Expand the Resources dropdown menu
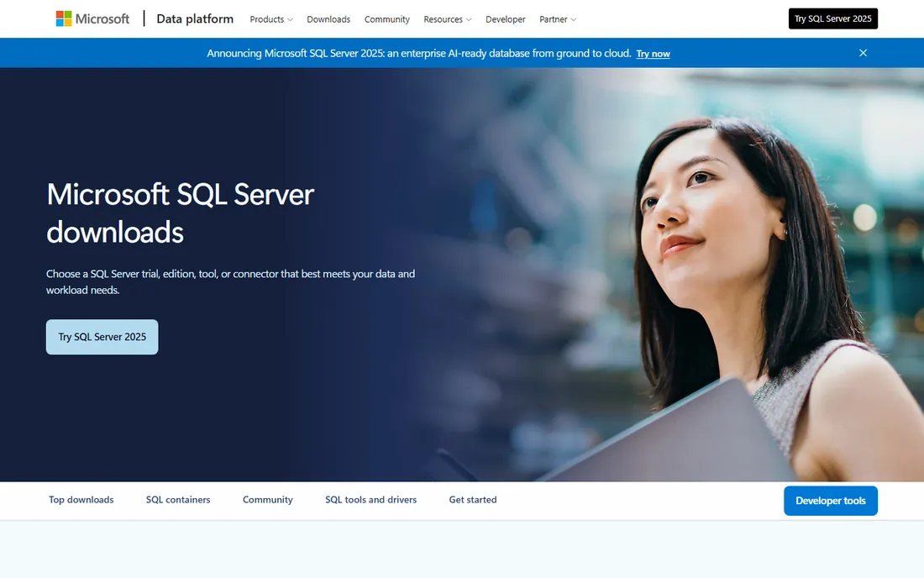The image size is (924, 578). [x=447, y=19]
